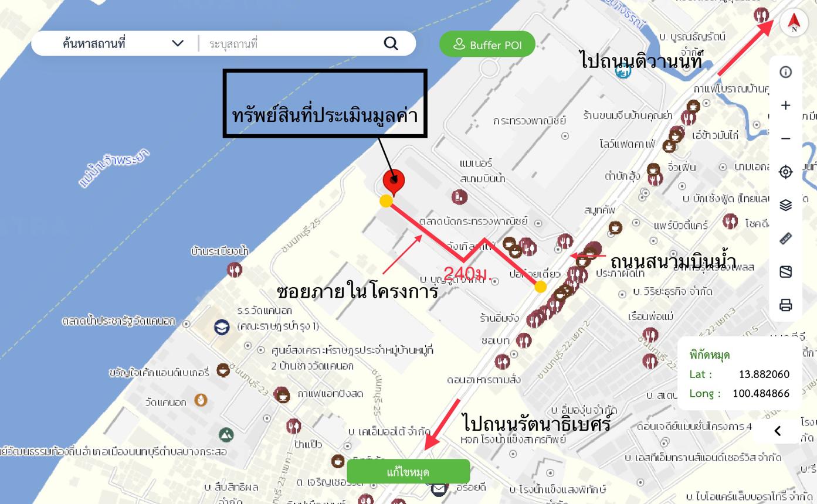Image resolution: width=817 pixels, height=504 pixels.
Task: Click the print icon
Action: pos(786,305)
